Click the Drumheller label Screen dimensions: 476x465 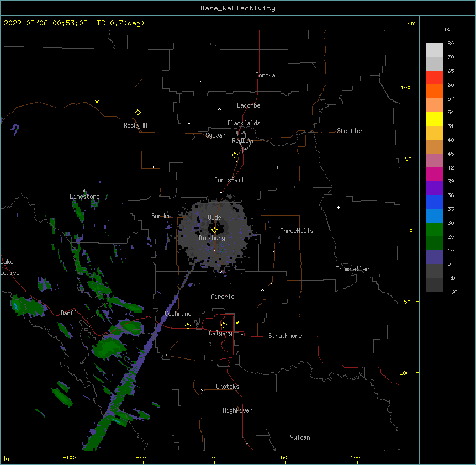click(352, 269)
